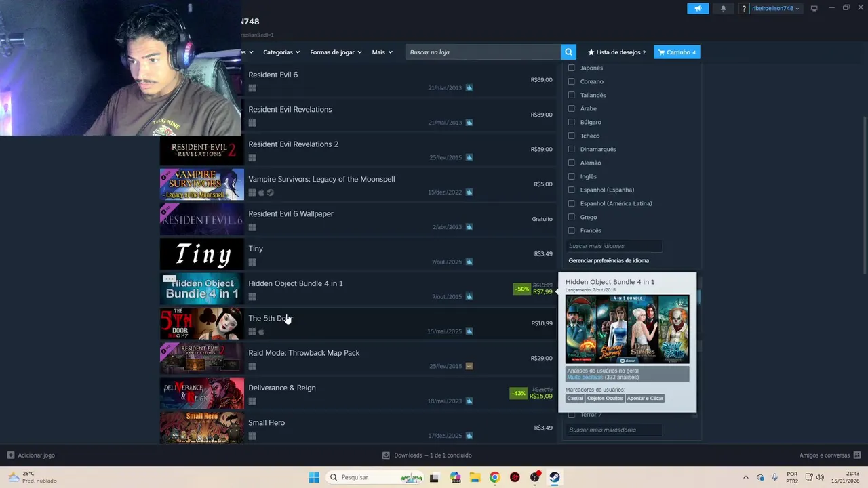Click Windows platform icon under Resident Evil 6
Screen dimensions: 868x488
click(x=252, y=88)
